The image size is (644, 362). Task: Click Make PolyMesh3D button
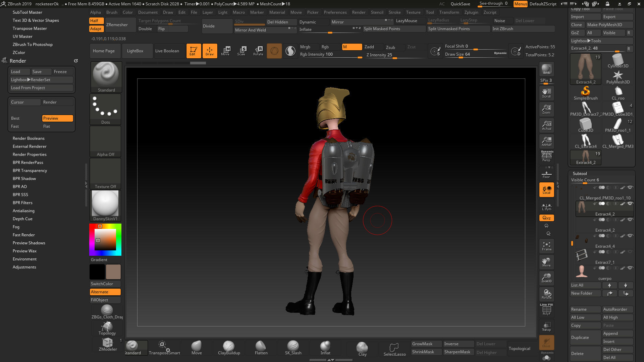(x=609, y=25)
